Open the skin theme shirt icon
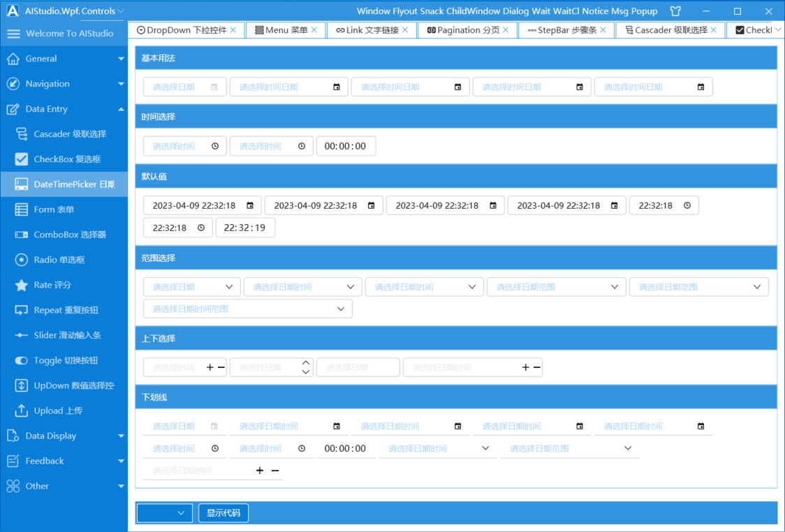Image resolution: width=785 pixels, height=532 pixels. [x=675, y=11]
